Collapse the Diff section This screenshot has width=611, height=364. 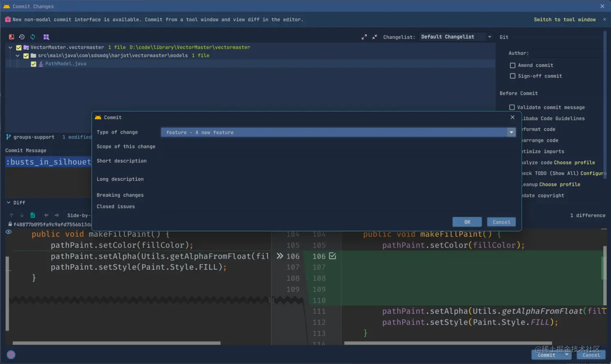click(9, 202)
